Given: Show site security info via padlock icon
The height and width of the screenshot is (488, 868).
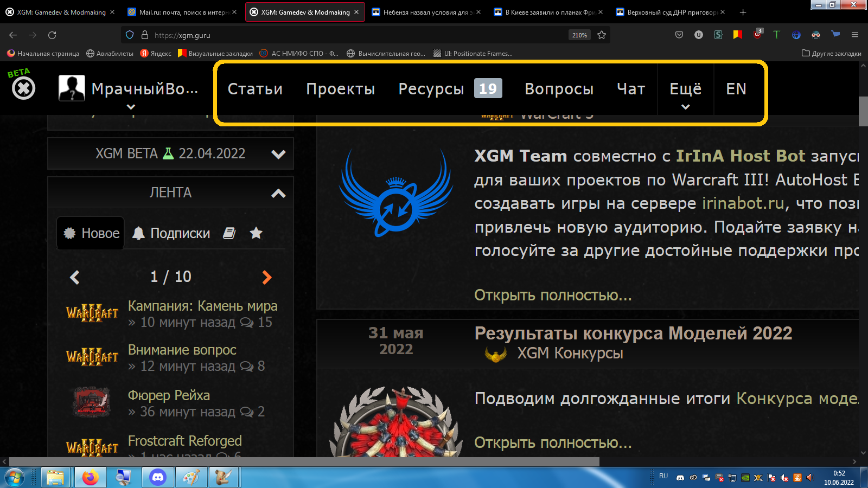Looking at the screenshot, I should 145,35.
